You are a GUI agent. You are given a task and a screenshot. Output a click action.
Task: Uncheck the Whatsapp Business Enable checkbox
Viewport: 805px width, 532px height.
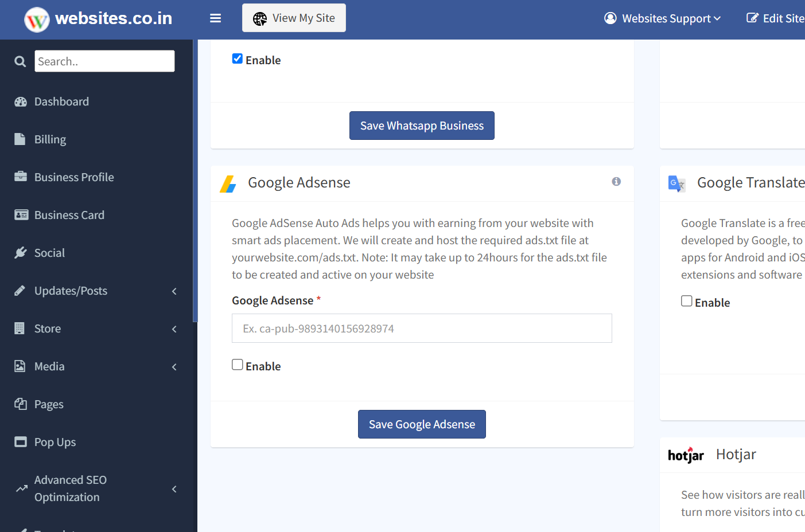pyautogui.click(x=238, y=58)
